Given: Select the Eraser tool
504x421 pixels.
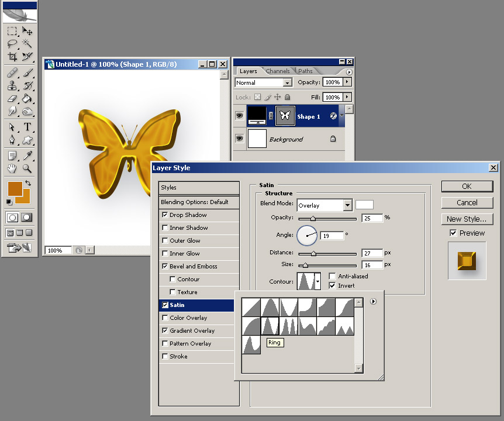Looking at the screenshot, I should (x=12, y=98).
